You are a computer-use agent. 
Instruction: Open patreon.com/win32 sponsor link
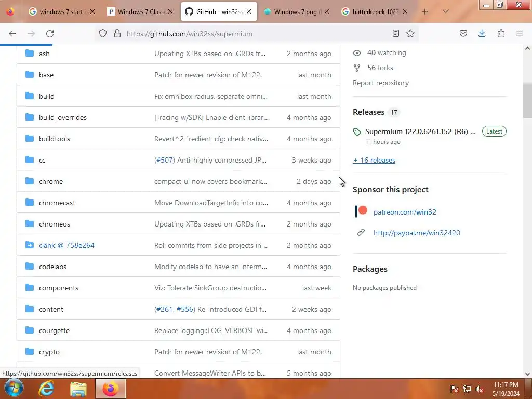tap(405, 212)
